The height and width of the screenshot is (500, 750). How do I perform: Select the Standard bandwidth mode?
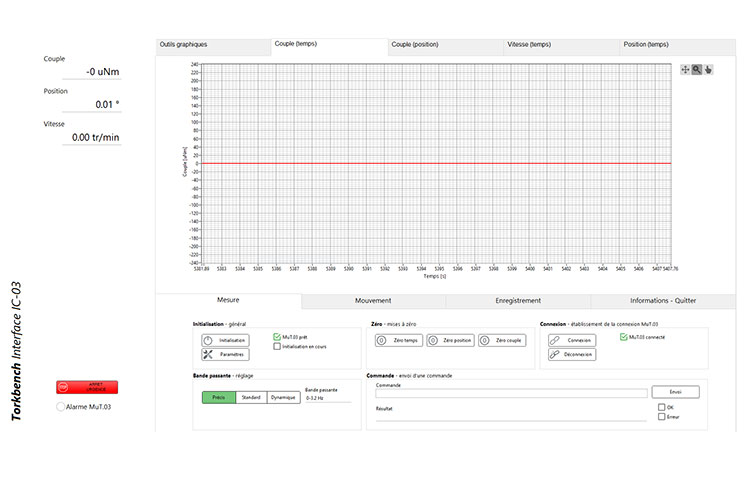251,398
